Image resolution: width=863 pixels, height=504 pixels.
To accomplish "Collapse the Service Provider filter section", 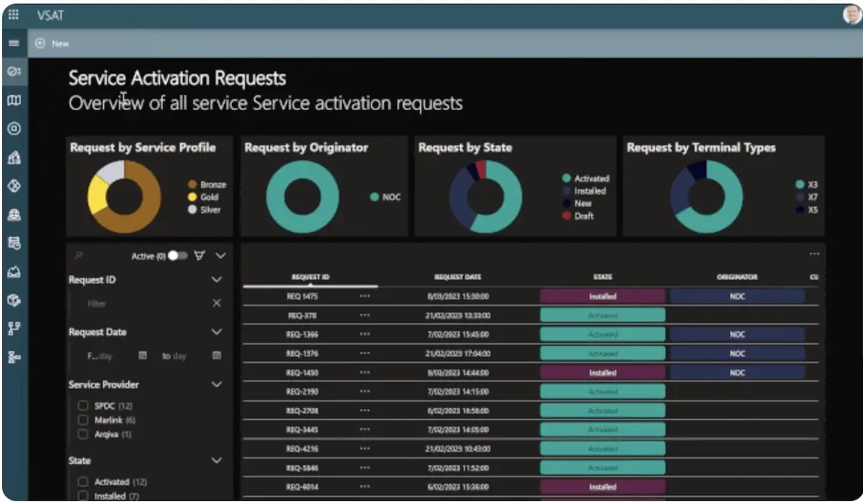I will (216, 385).
